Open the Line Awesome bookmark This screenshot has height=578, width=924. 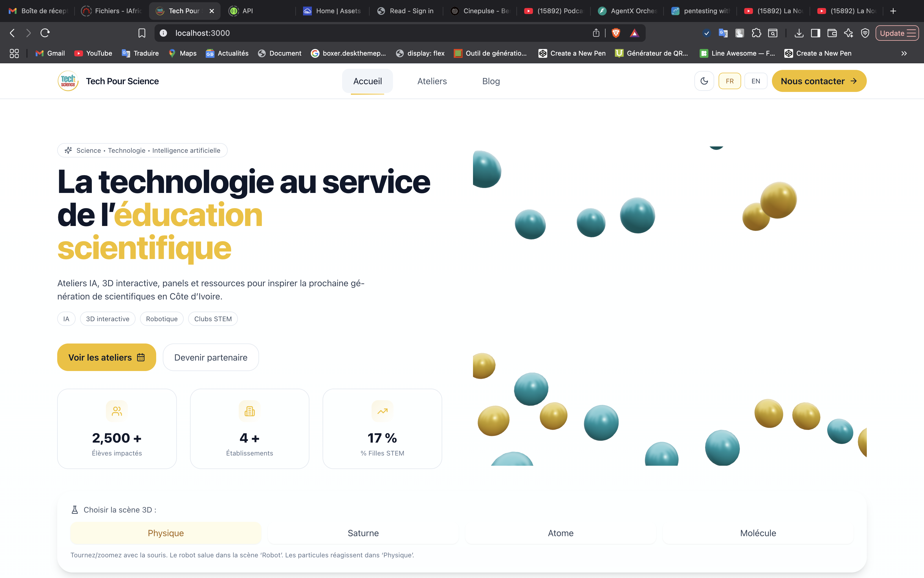point(737,53)
